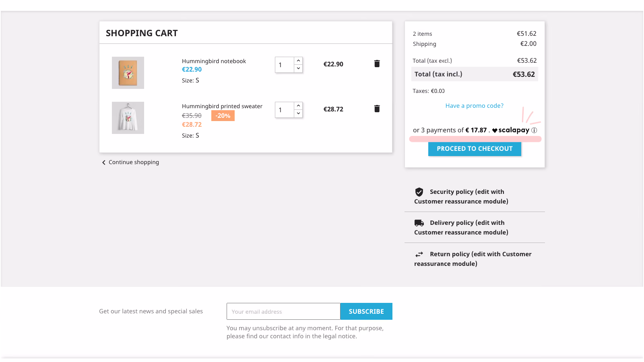Decrease quantity of Hummingbird notebook
Viewport: 644px width, 362px height.
[298, 68]
